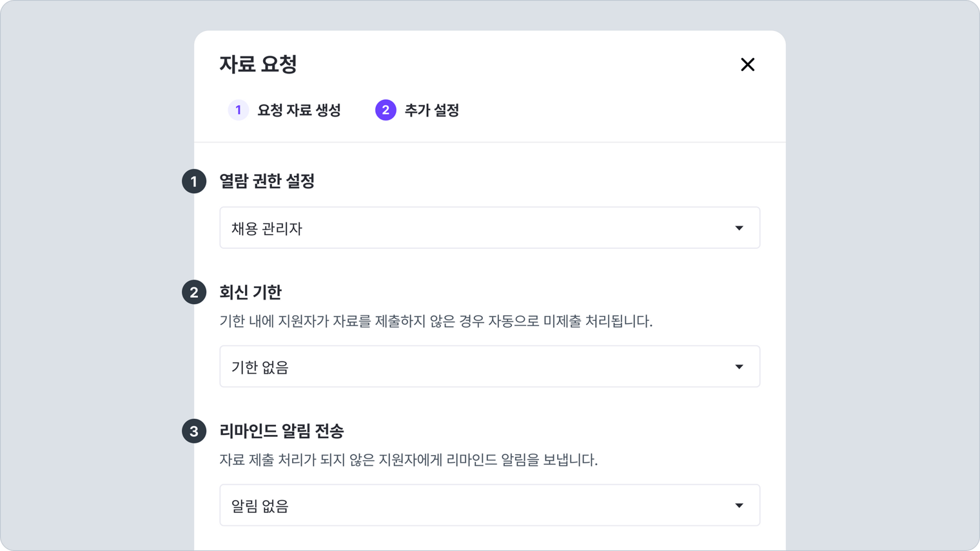The image size is (980, 551).
Task: Click annotation badge 2 beside 회신 기한
Action: point(194,293)
